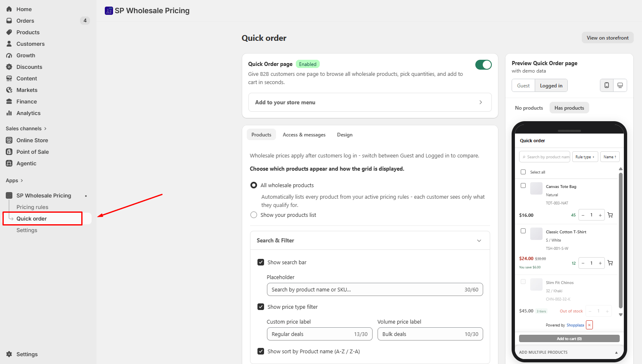642x364 pixels.
Task: Open app Settings under SP Wholesale Pricing
Action: 27,230
